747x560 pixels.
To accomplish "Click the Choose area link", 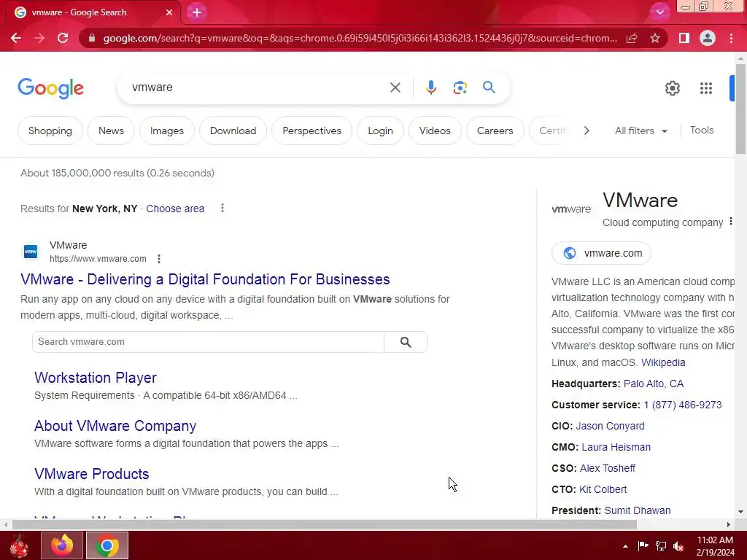I will coord(175,209).
